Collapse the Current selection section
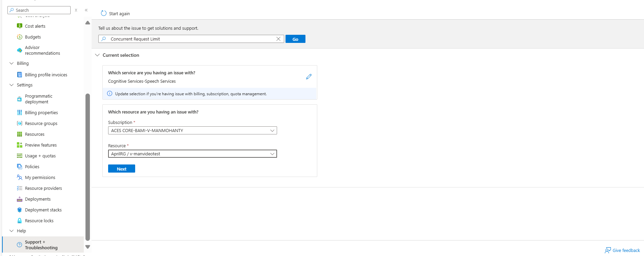 (x=97, y=55)
